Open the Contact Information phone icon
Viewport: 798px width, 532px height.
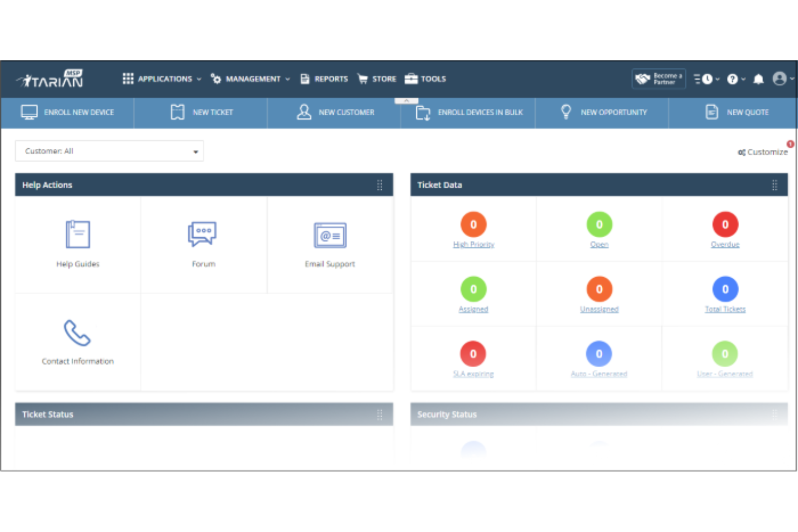click(77, 334)
